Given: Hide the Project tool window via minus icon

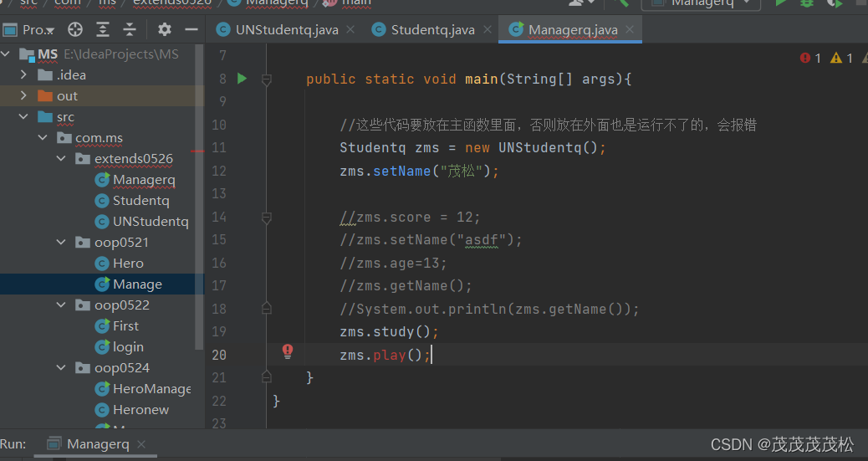Looking at the screenshot, I should pos(191,29).
